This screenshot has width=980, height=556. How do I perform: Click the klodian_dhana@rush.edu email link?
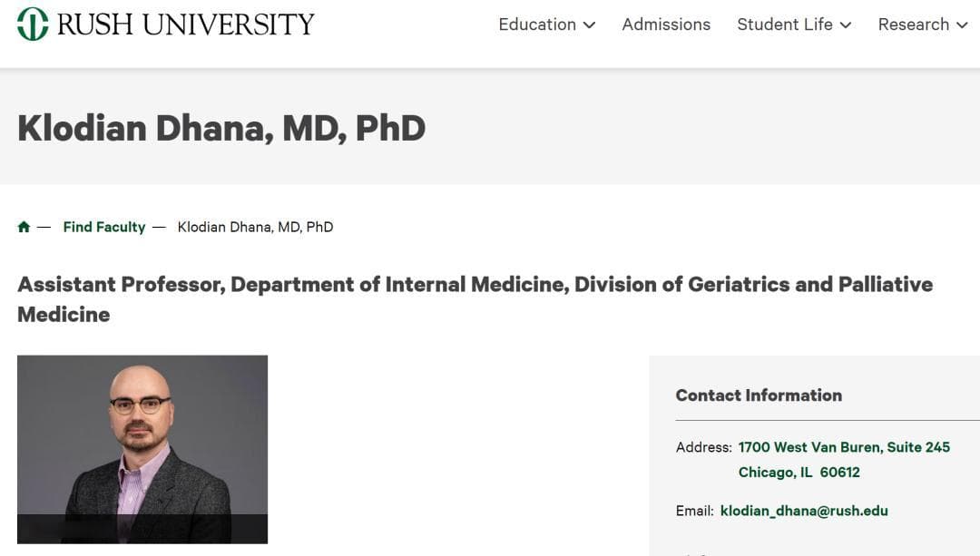click(x=804, y=511)
